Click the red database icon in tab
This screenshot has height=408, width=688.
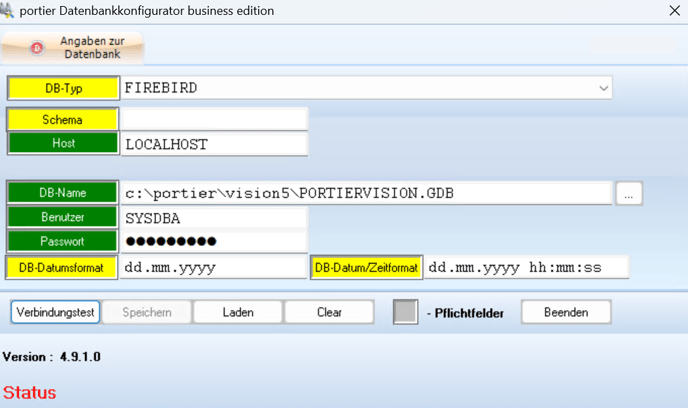pos(37,48)
